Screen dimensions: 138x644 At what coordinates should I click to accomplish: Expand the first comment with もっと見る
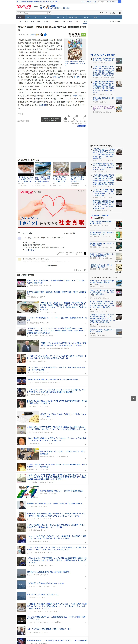click(x=32, y=250)
